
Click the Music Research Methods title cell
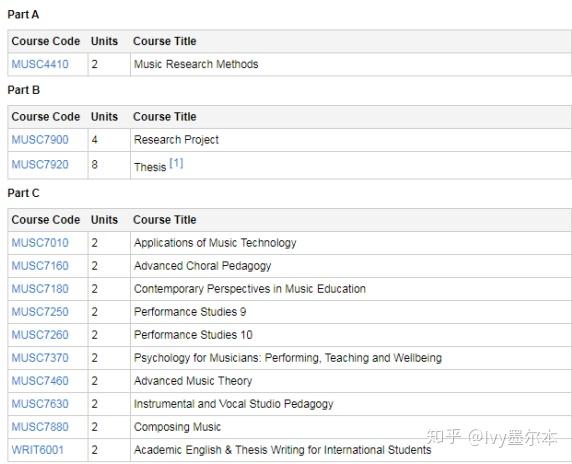coord(351,65)
